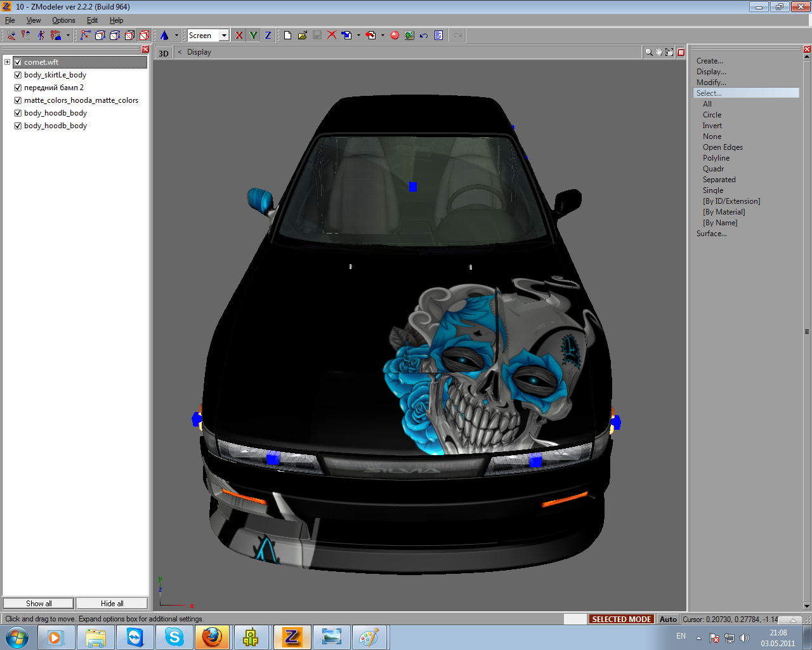Open the 3D view type selector

click(x=164, y=53)
